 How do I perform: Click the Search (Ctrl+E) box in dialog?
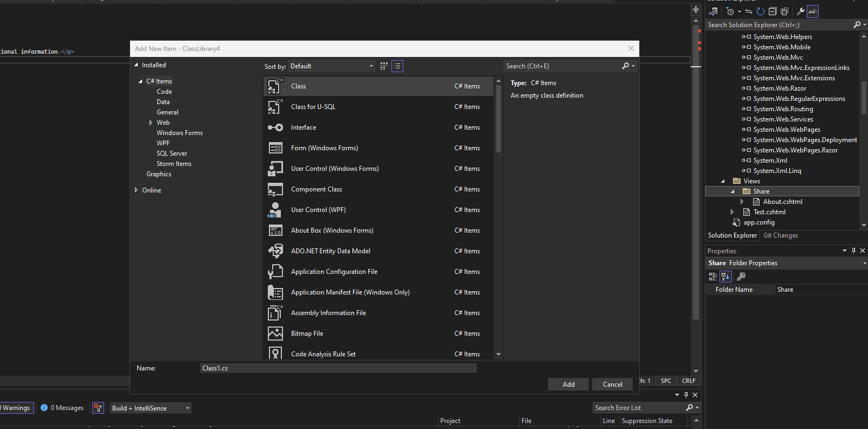click(x=563, y=66)
